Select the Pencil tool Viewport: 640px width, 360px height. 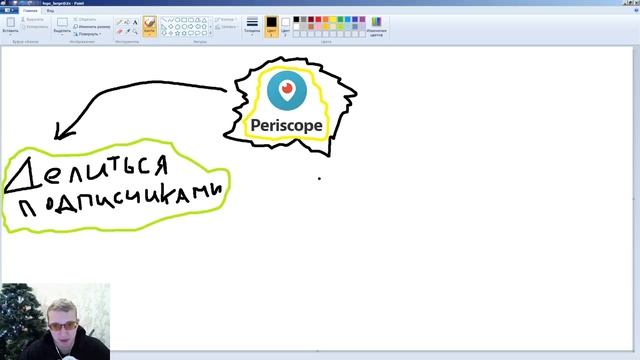120,22
